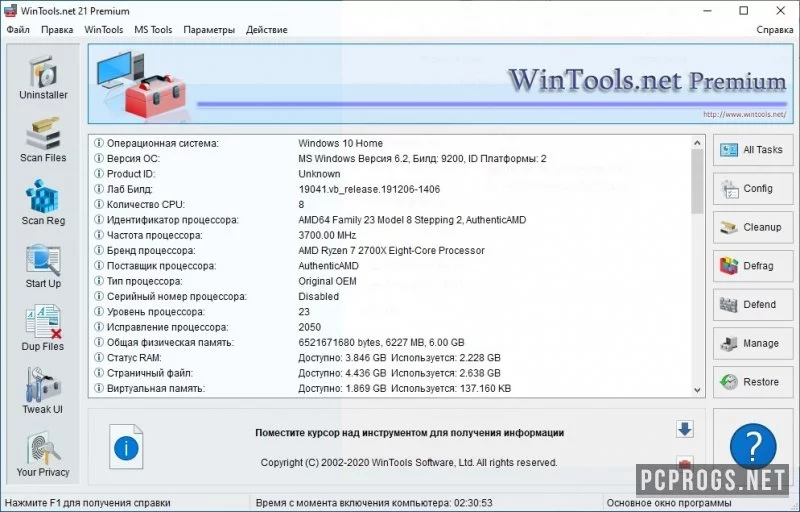Select the Операционная система row
The height and width of the screenshot is (512, 800).
[390, 143]
